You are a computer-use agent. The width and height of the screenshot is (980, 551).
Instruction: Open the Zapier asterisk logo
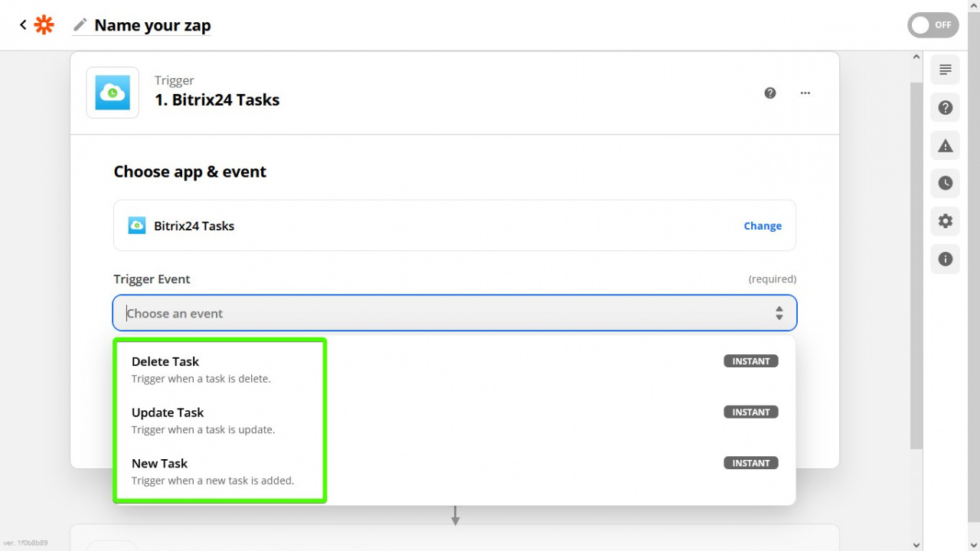click(44, 24)
